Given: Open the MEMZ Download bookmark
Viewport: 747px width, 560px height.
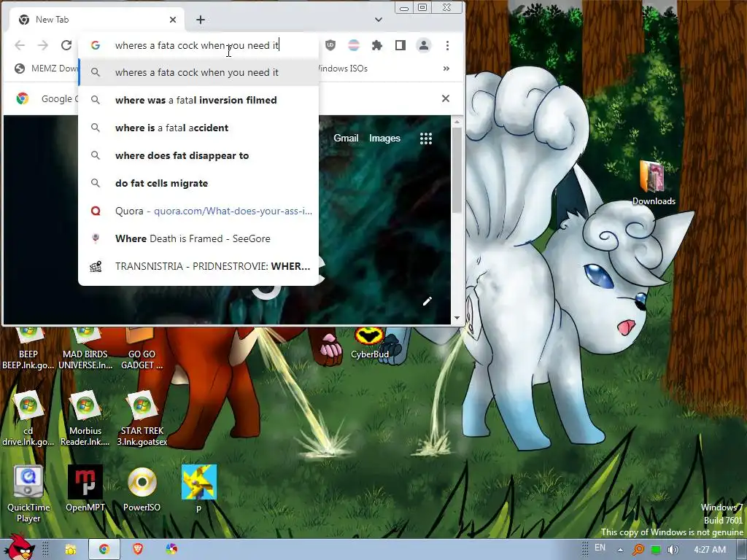Looking at the screenshot, I should (46, 69).
